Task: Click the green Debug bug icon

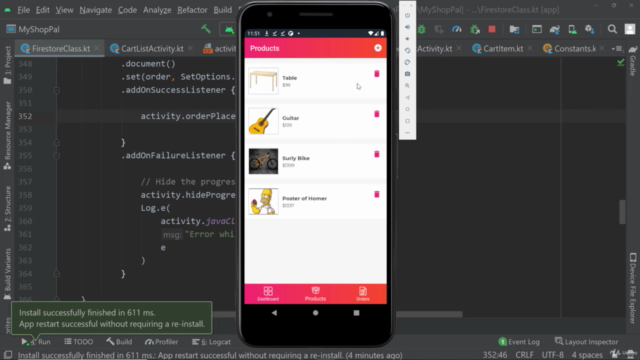Action: [422, 29]
